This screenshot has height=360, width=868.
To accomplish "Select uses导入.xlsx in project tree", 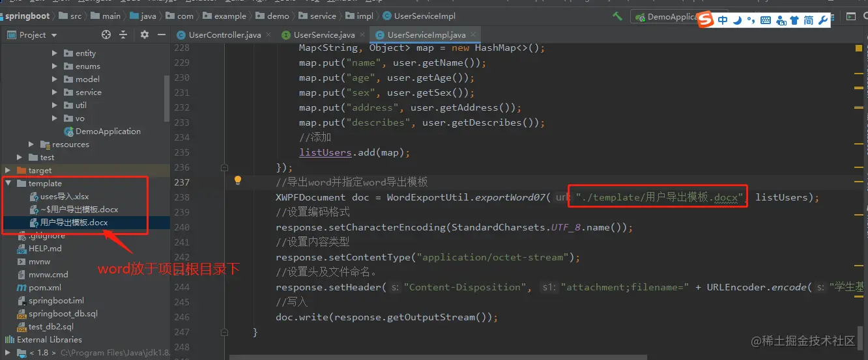I will (65, 196).
